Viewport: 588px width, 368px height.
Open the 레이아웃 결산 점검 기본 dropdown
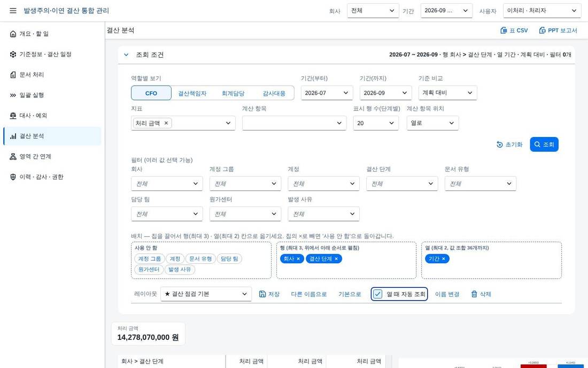click(206, 294)
